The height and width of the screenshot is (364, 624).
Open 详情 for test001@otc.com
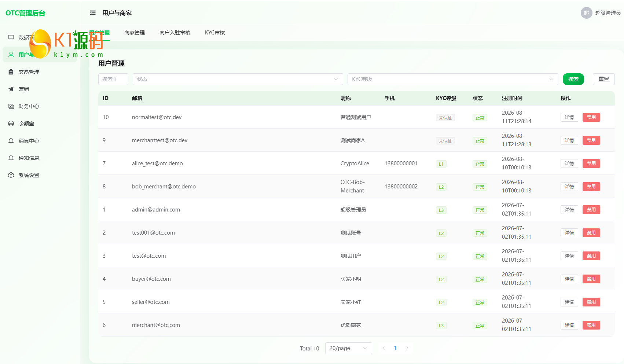coord(569,233)
